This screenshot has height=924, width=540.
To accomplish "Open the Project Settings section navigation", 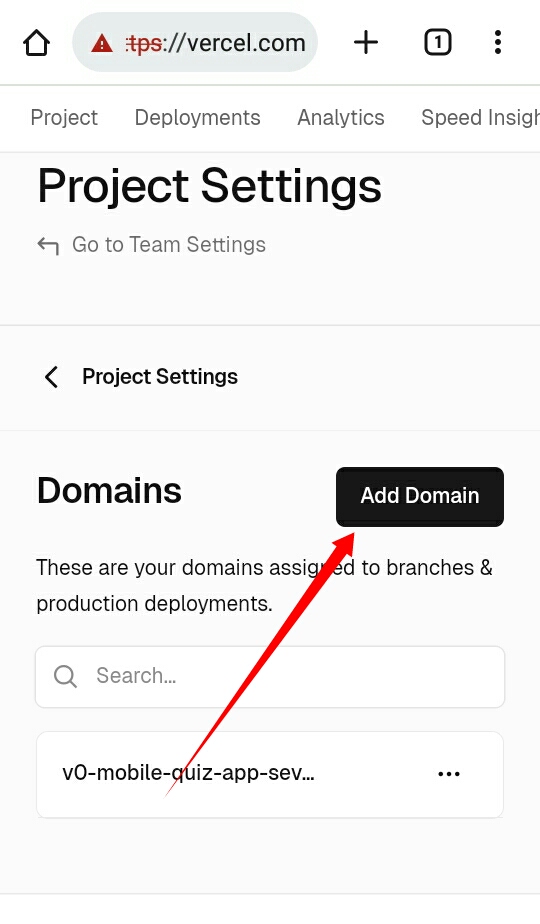I will [160, 377].
